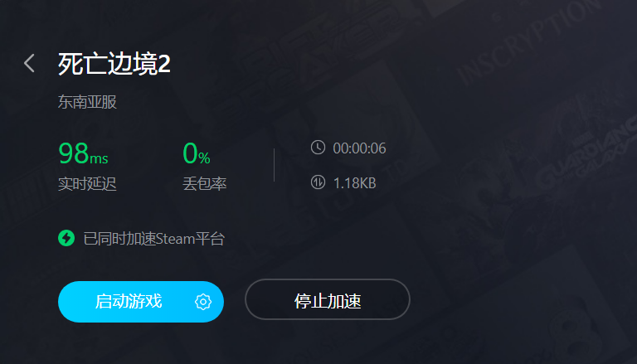Click the 0% packet loss value
The image size is (637, 364).
197,153
